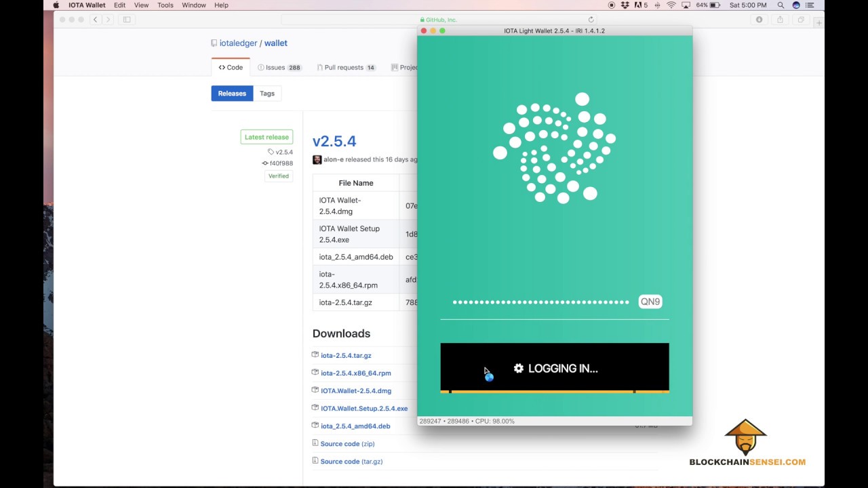Open a new Safari tab
The width and height of the screenshot is (868, 488).
point(818,22)
